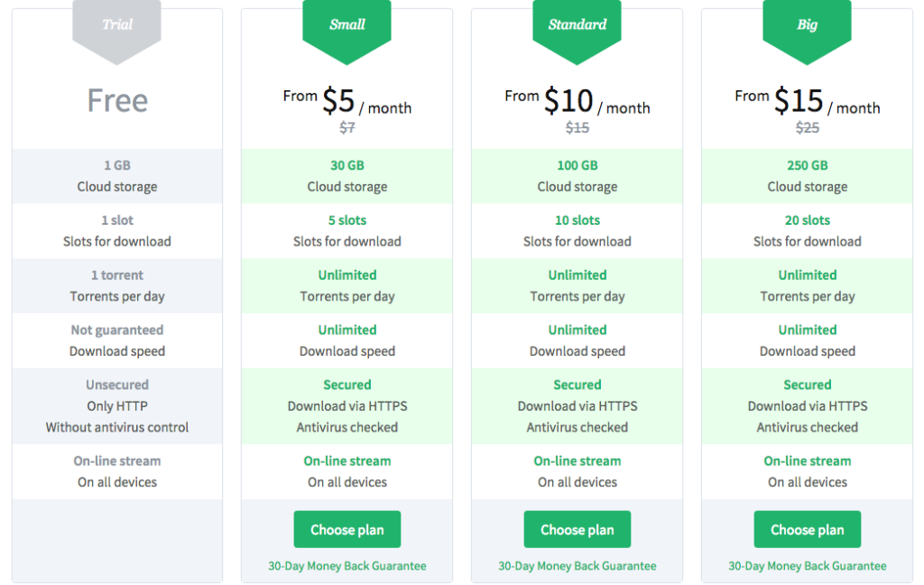
Task: Click the crossed-out $25 old price
Action: pos(807,128)
